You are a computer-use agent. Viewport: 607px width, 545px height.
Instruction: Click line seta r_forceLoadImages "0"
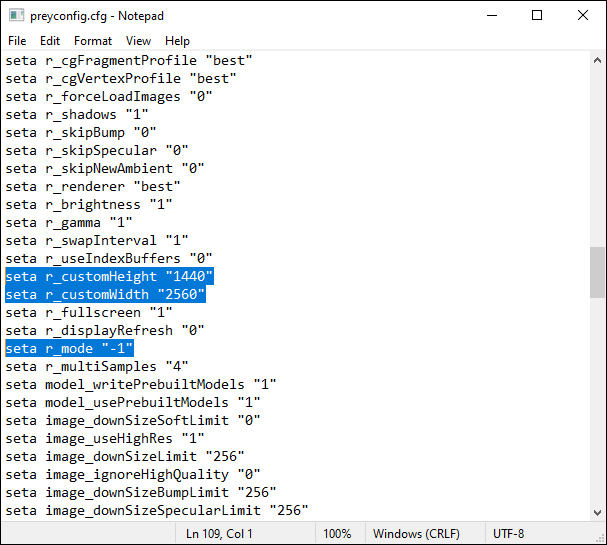109,96
